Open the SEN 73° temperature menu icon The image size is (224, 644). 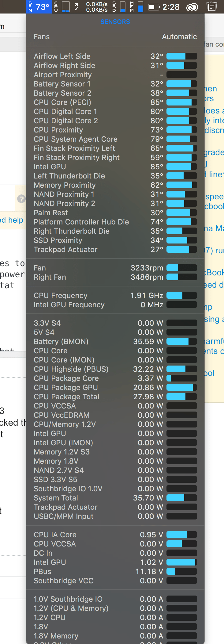click(39, 7)
